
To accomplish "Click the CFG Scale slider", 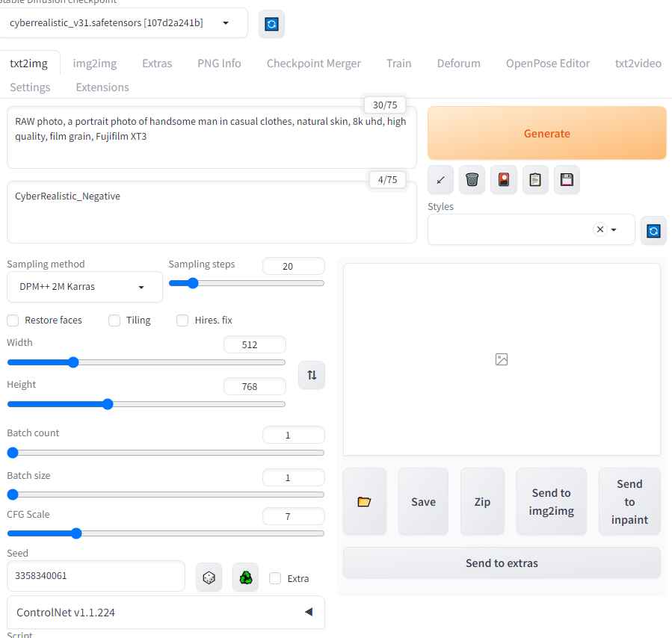I will click(x=166, y=533).
